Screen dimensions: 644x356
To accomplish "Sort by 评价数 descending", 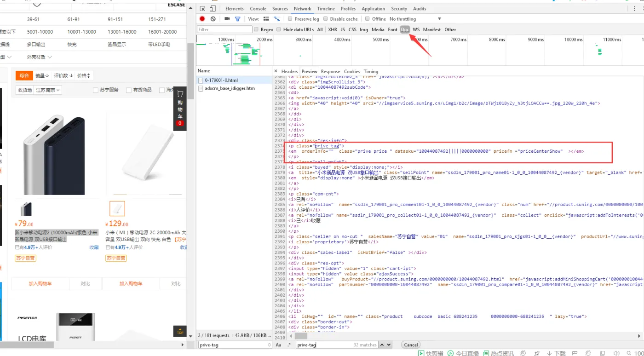I will (x=63, y=75).
